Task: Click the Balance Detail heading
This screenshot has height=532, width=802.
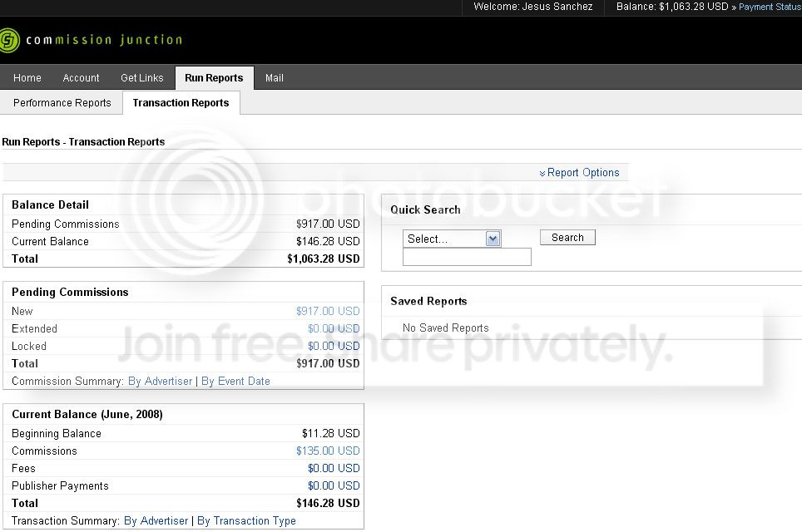Action: pyautogui.click(x=50, y=204)
